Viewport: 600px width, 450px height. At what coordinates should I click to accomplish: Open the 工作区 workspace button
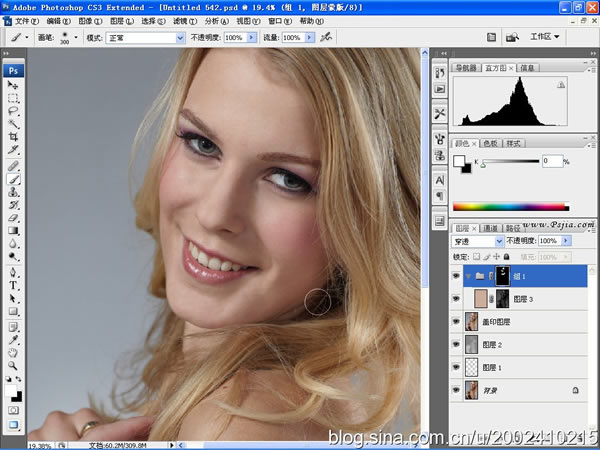coord(545,37)
